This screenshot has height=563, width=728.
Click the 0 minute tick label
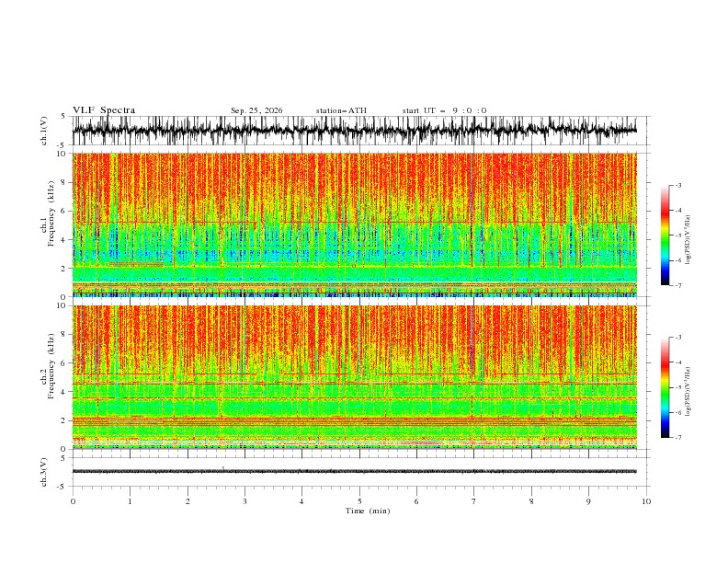(x=73, y=501)
